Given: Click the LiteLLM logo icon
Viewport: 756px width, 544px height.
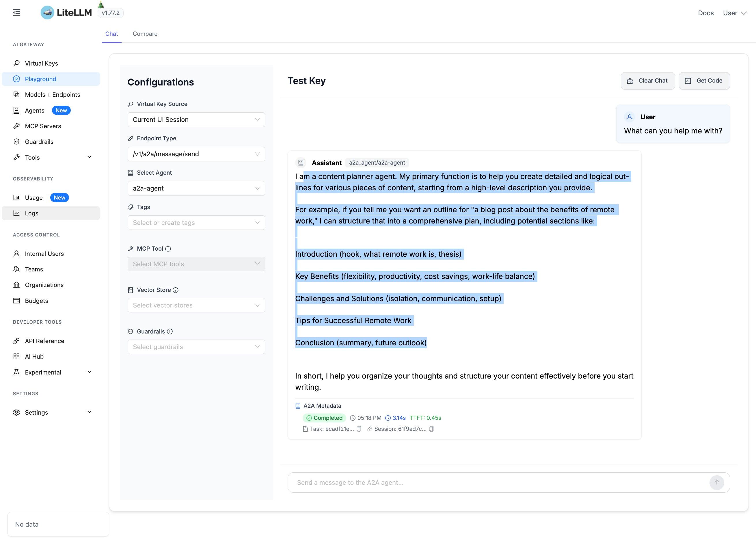Looking at the screenshot, I should click(x=47, y=13).
